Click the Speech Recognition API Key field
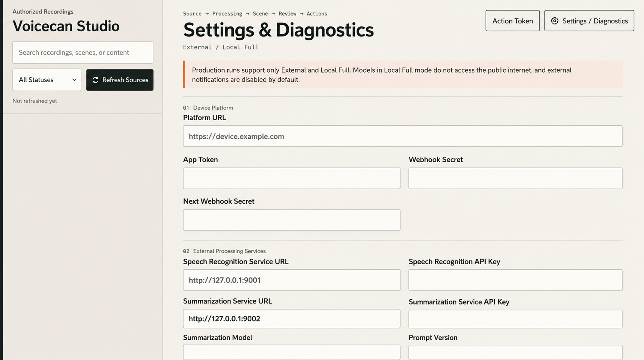Image resolution: width=644 pixels, height=360 pixels. tap(515, 280)
